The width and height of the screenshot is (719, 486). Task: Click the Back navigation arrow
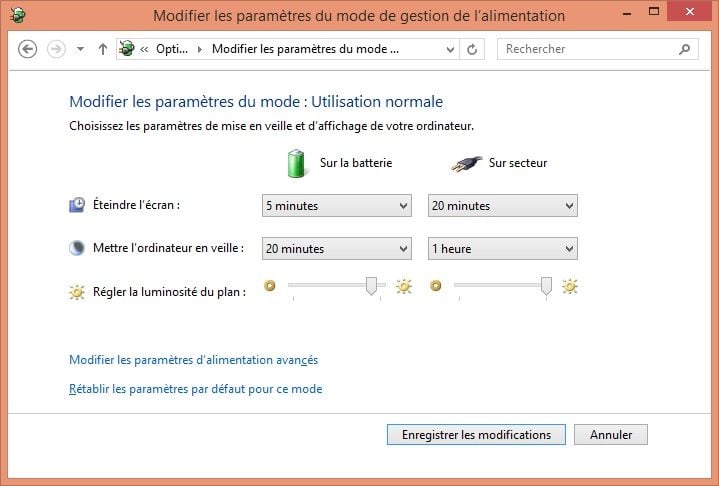point(28,49)
